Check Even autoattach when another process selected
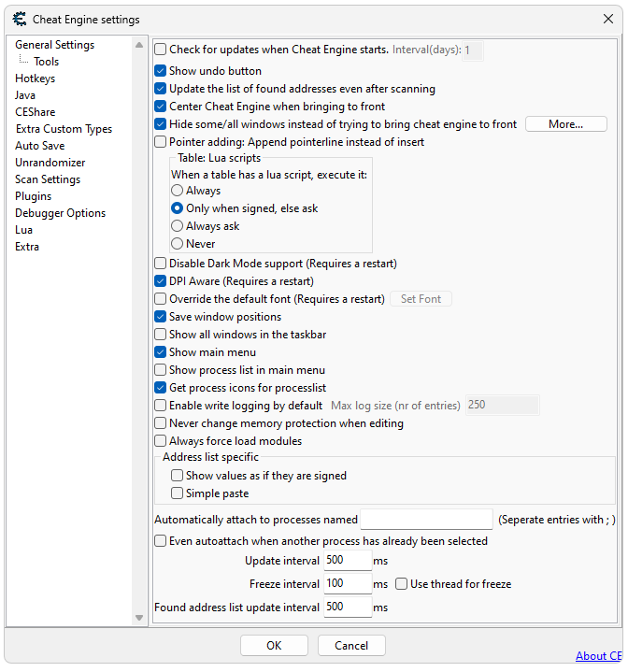 coord(160,541)
